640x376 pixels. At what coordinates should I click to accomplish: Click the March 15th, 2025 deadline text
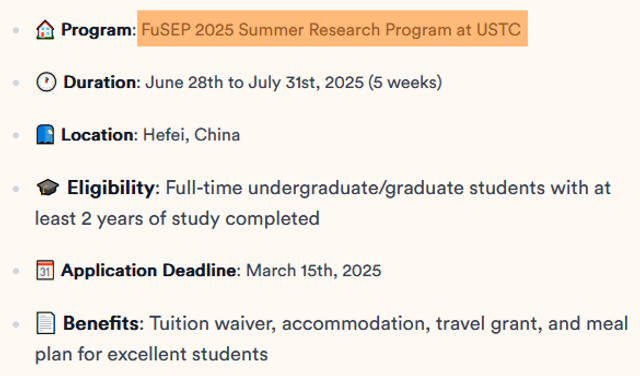click(314, 270)
